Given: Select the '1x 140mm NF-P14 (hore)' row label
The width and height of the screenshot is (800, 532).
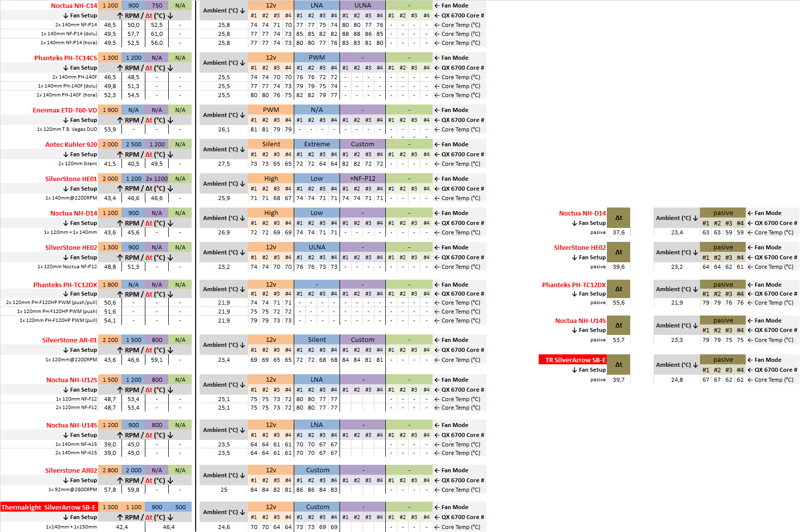Looking at the screenshot, I should pyautogui.click(x=69, y=43).
